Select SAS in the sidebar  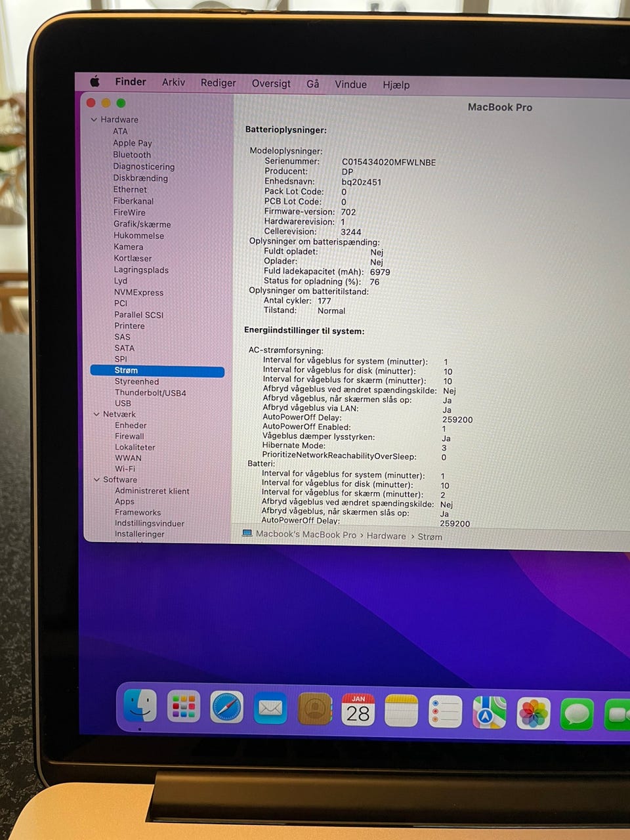pos(122,337)
